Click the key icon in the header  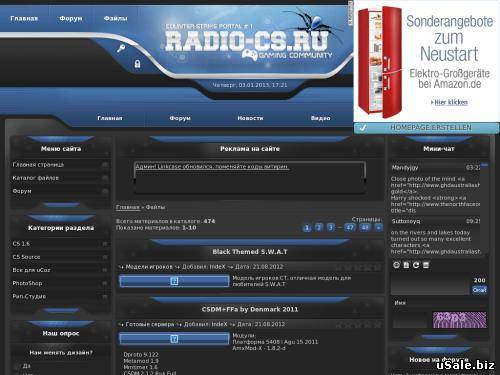pyautogui.click(x=121, y=48)
